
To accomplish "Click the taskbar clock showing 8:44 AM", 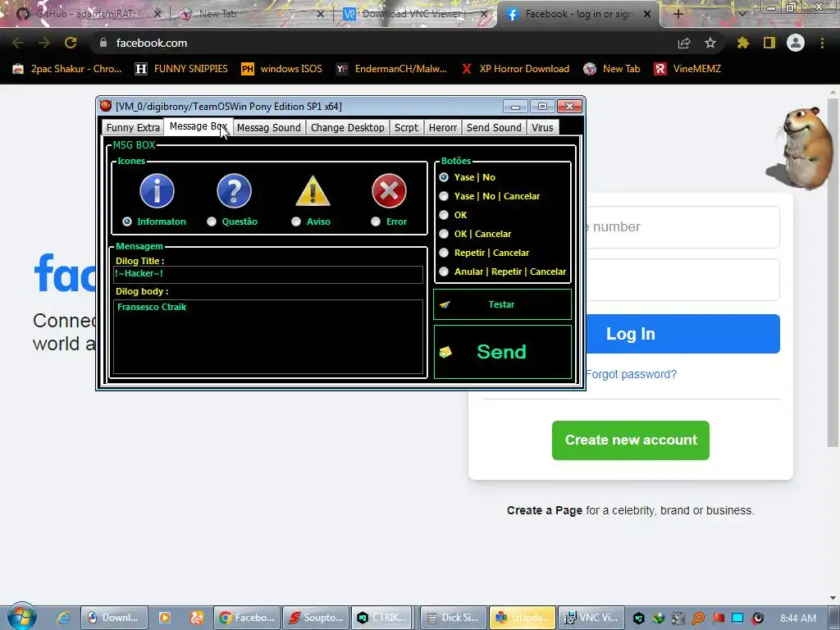I will point(798,619).
